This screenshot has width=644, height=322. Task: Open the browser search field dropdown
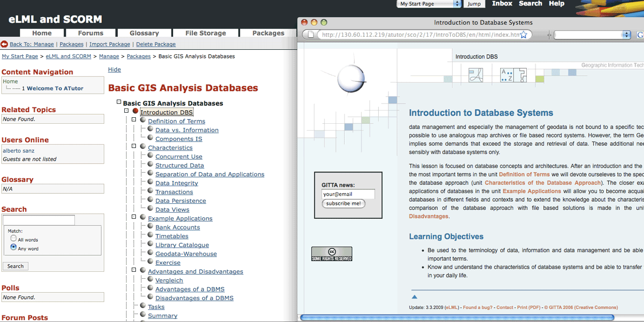(626, 35)
